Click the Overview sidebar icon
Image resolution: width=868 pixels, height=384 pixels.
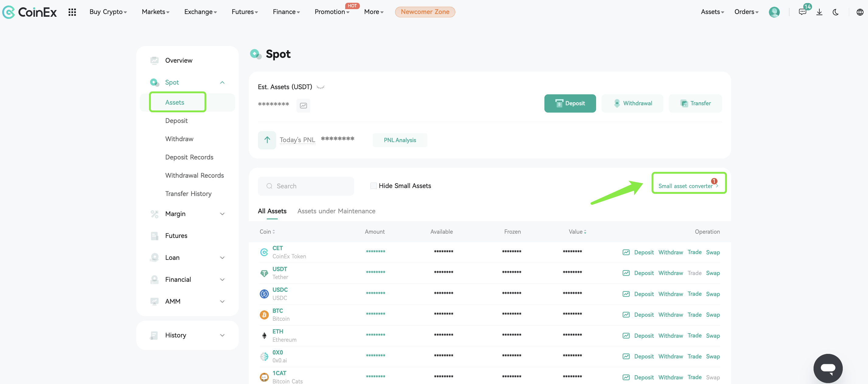(154, 60)
